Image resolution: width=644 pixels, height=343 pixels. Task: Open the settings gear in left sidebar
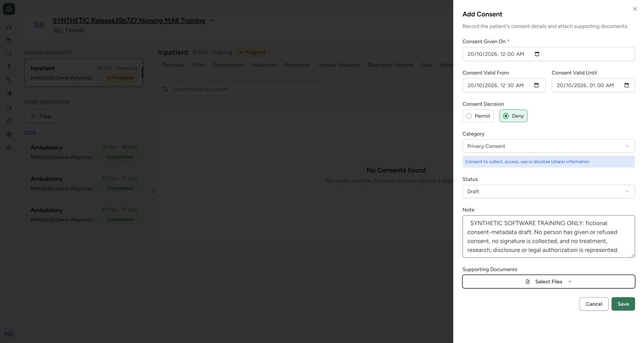[9, 147]
